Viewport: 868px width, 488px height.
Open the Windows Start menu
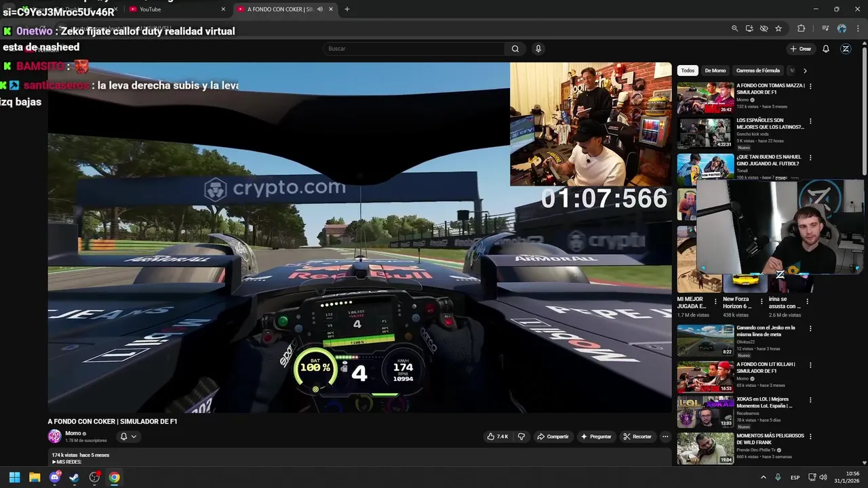click(14, 477)
